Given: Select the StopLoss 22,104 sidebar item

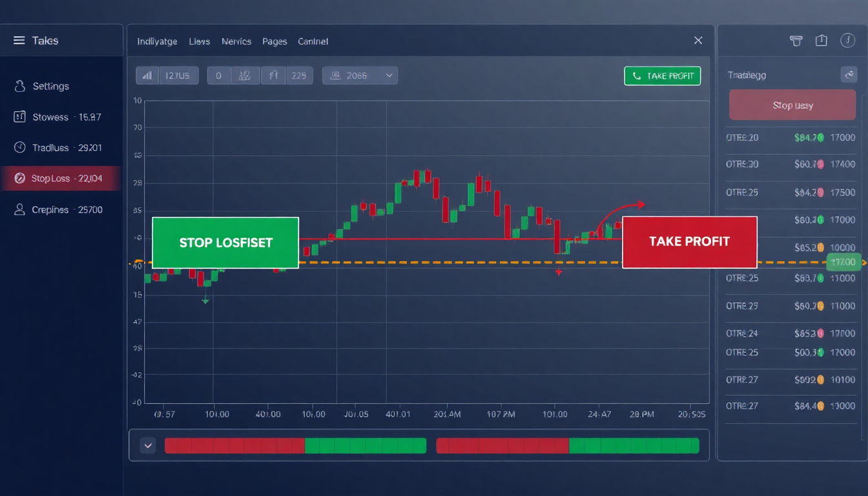Looking at the screenshot, I should [x=61, y=178].
